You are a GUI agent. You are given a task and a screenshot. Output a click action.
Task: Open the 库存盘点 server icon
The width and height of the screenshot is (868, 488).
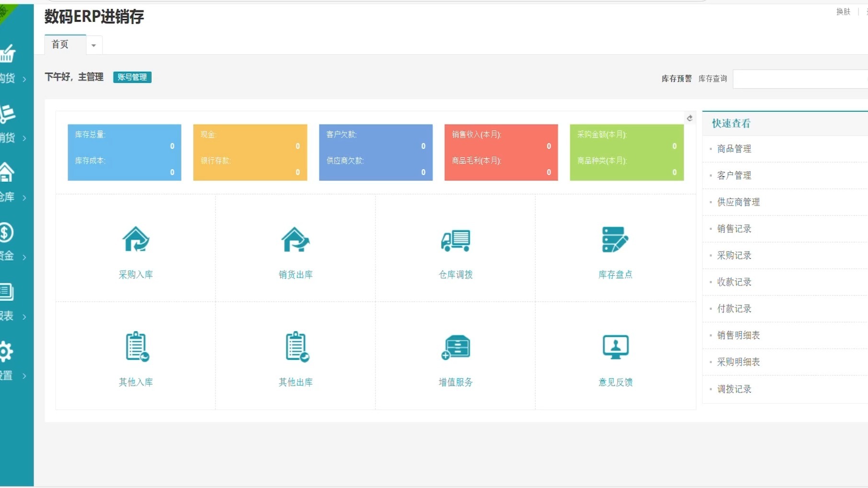tap(615, 239)
